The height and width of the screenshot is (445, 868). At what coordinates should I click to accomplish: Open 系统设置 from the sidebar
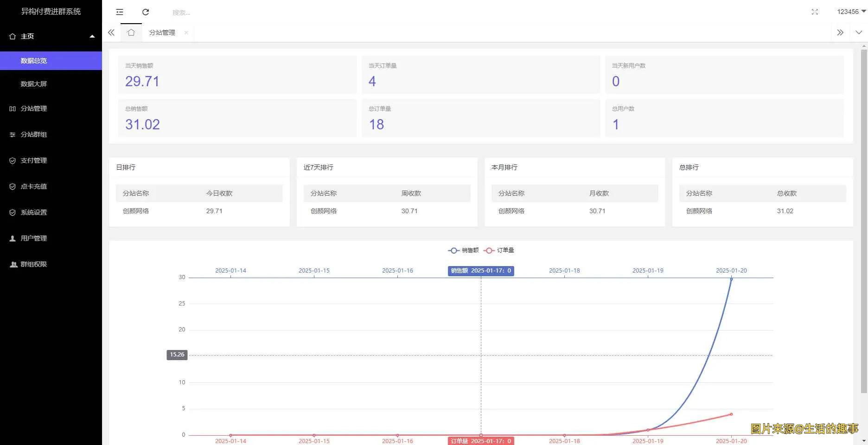(x=33, y=212)
